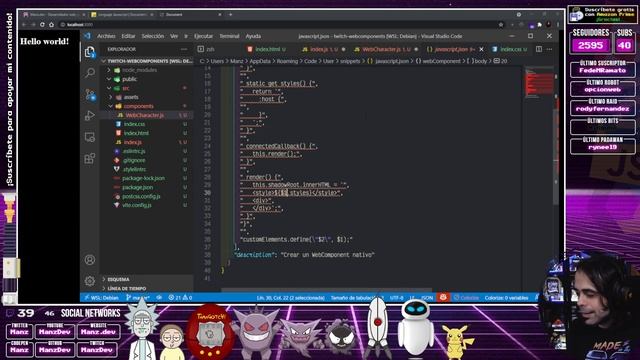Open the Archivo menu

(x=106, y=36)
